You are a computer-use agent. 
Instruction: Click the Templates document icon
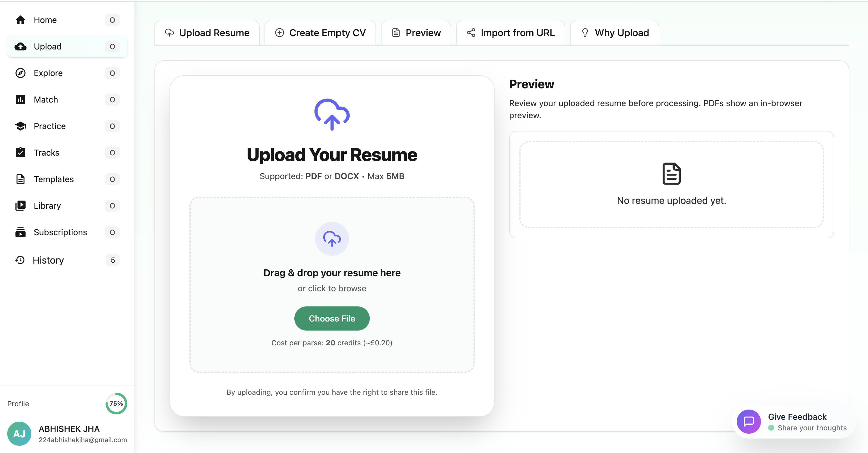coord(21,179)
